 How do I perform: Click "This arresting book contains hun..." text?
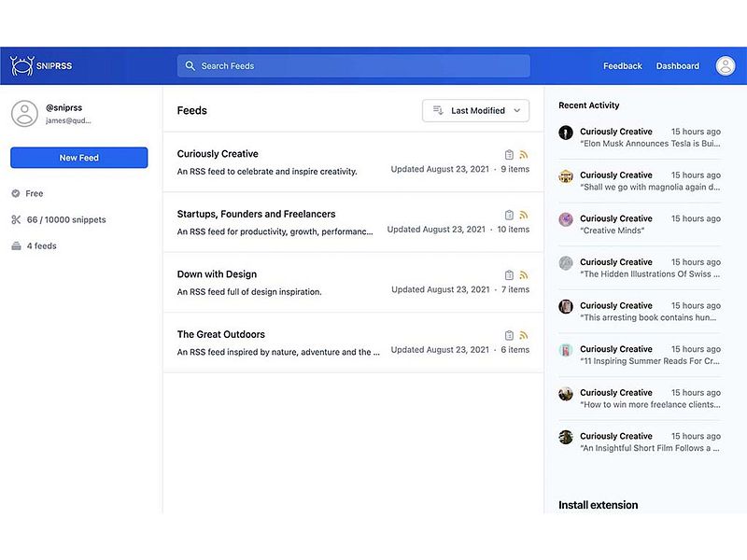pos(648,317)
